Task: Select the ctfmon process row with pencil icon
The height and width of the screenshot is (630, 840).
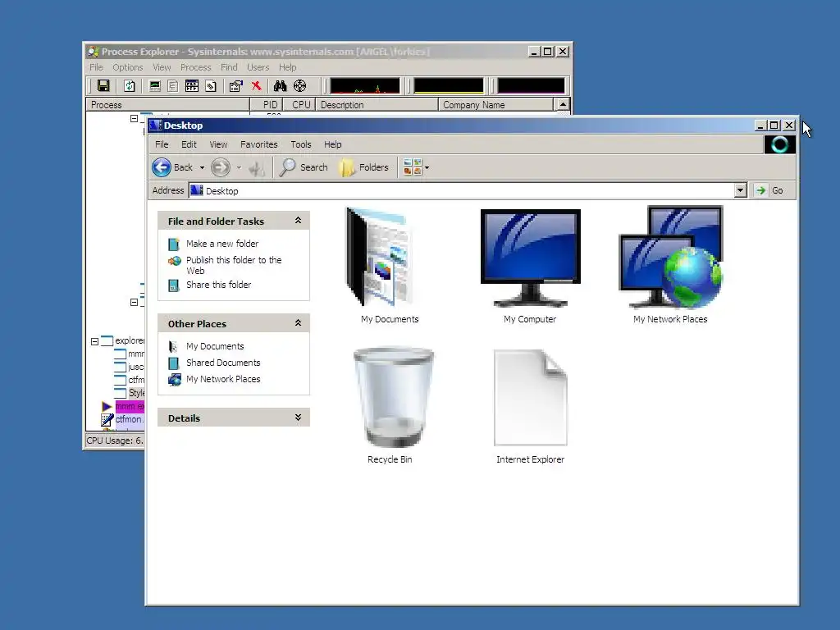Action: coord(123,419)
